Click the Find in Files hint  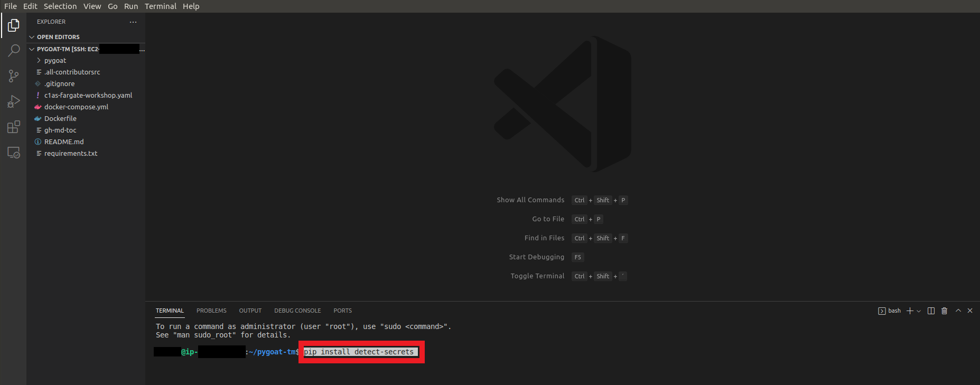tap(544, 238)
